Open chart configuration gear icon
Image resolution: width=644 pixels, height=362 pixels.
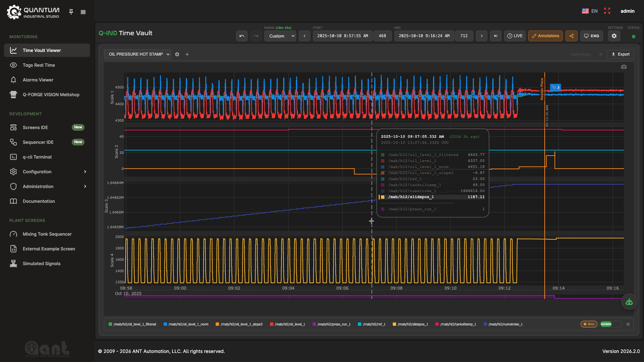177,54
